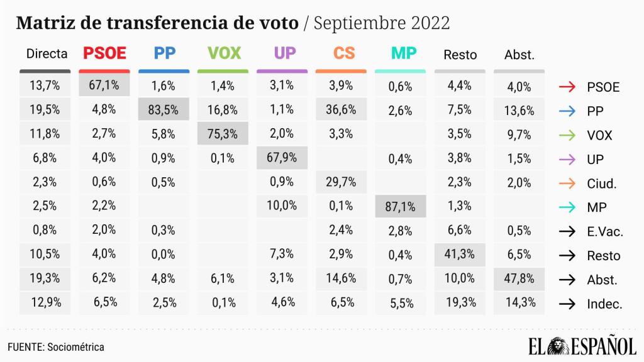
Task: Select the VOX column header
Action: pos(224,53)
